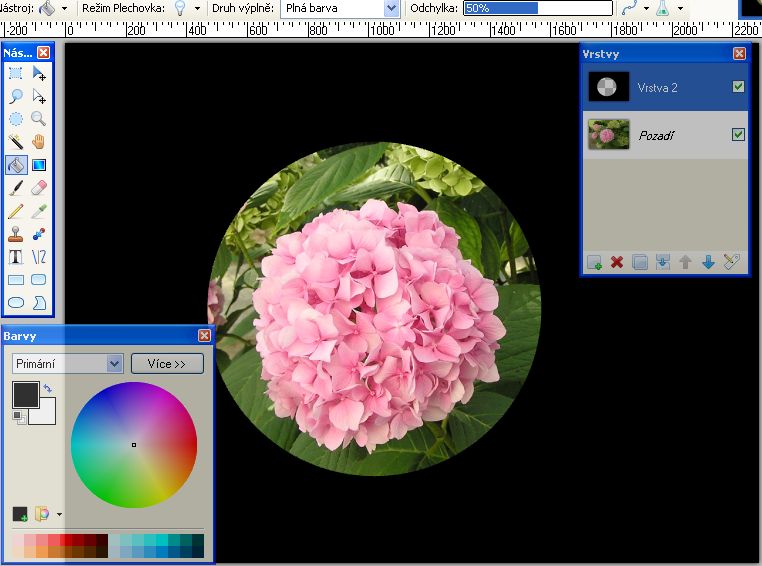Click the red X delete layer icon

[617, 262]
